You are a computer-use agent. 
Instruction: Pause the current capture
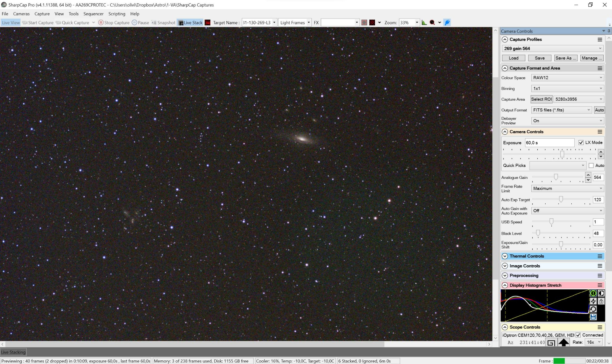click(140, 23)
